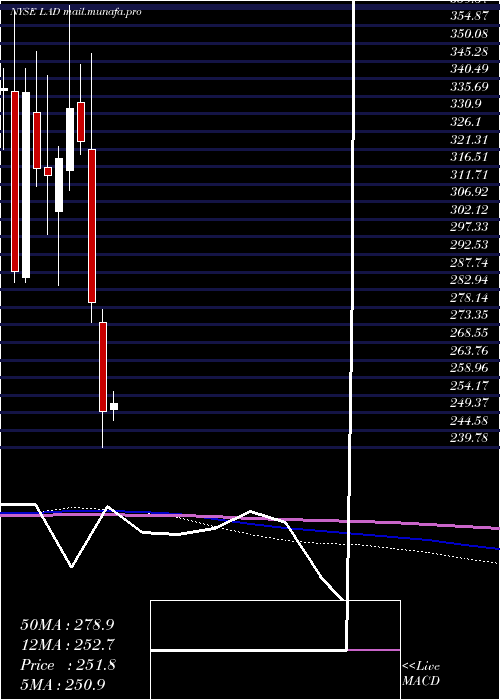500x700 pixels.
Task: Click the 254.17 price axis label
Action: 469,386
